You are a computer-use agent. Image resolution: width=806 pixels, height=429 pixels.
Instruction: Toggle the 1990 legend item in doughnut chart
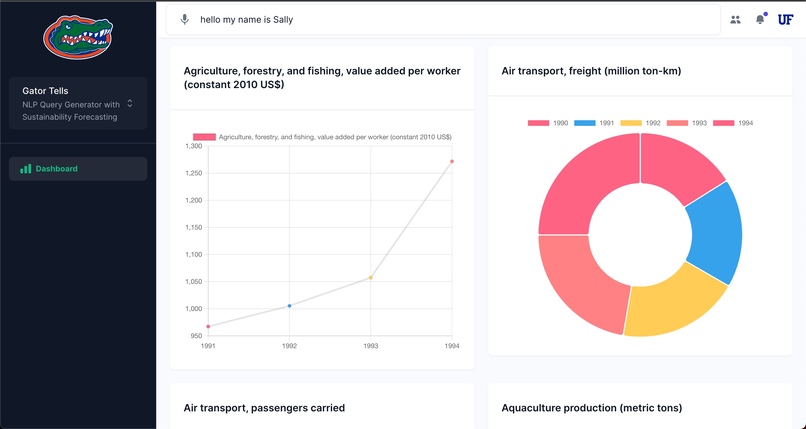coord(549,123)
